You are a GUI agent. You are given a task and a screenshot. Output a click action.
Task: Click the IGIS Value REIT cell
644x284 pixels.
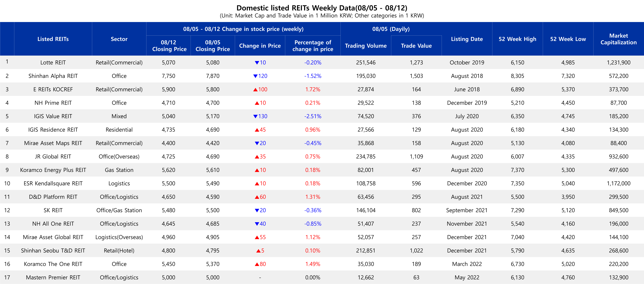click(53, 116)
